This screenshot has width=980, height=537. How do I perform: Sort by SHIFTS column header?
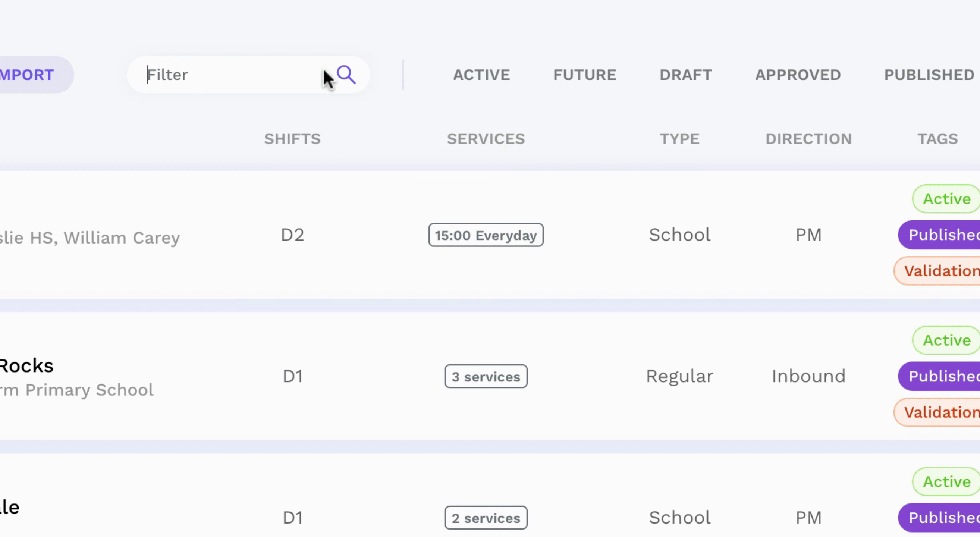coord(292,139)
